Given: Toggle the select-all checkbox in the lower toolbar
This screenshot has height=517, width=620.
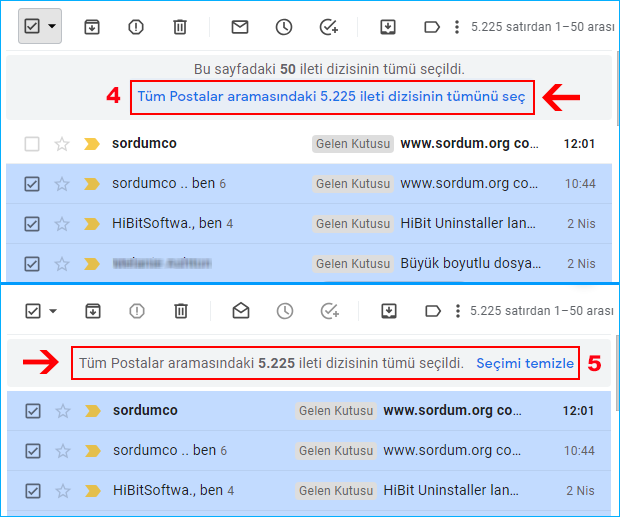Looking at the screenshot, I should point(33,311).
